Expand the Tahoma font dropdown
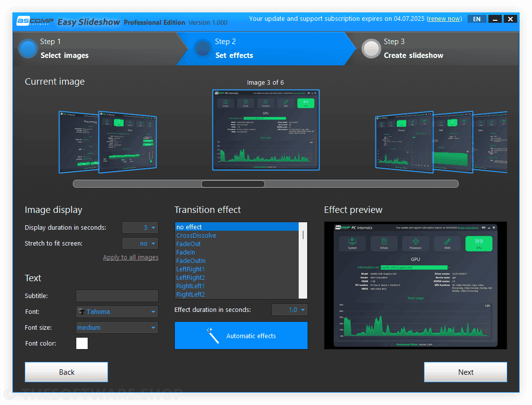The width and height of the screenshot is (532, 405). coord(117,311)
